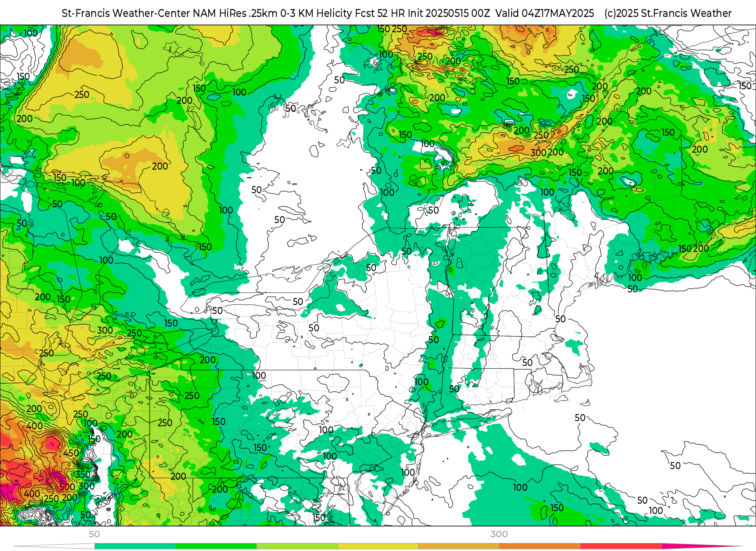Click the '500' contour label on the map

tap(67, 487)
